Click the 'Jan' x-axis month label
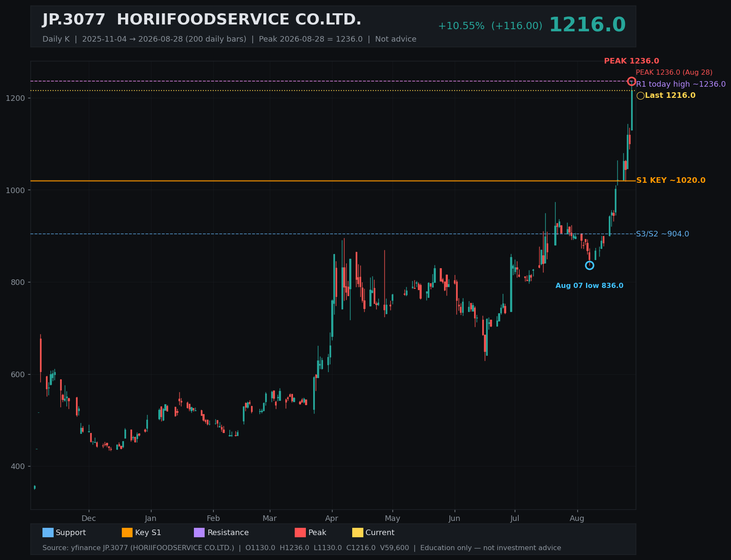 tap(151, 518)
